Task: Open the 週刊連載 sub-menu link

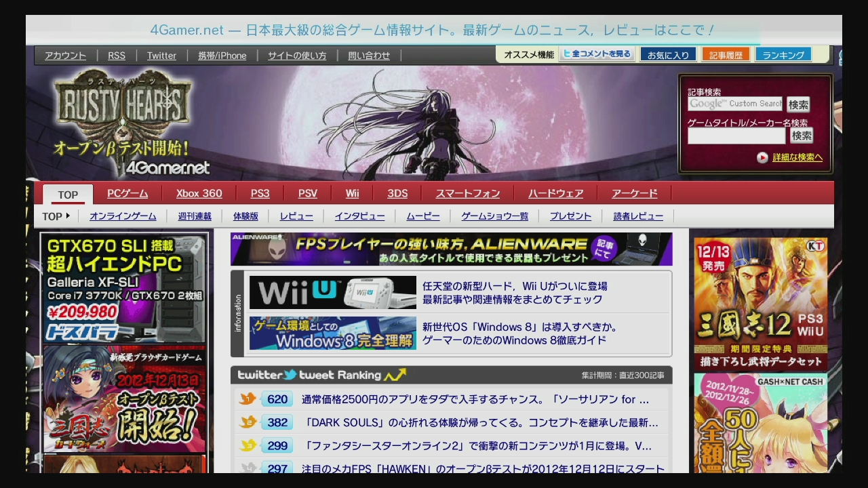Action: pyautogui.click(x=195, y=216)
